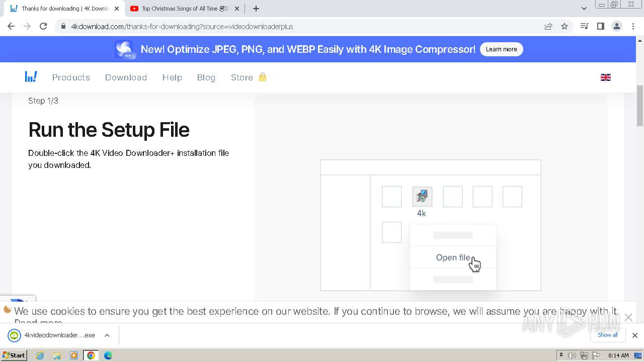Image resolution: width=644 pixels, height=362 pixels.
Task: Show all downloads
Action: coord(608,335)
